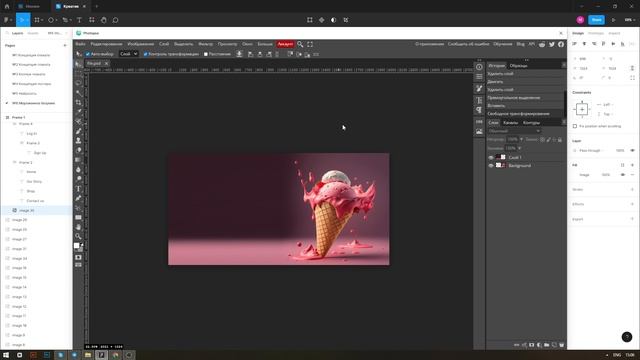Open Photopea Info panel icon
The width and height of the screenshot is (640, 360).
click(x=479, y=67)
